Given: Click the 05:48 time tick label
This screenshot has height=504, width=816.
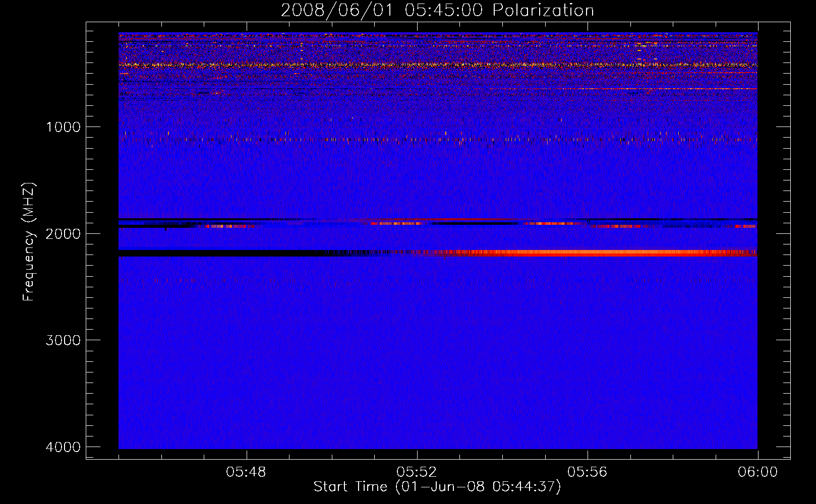Looking at the screenshot, I should [x=247, y=472].
